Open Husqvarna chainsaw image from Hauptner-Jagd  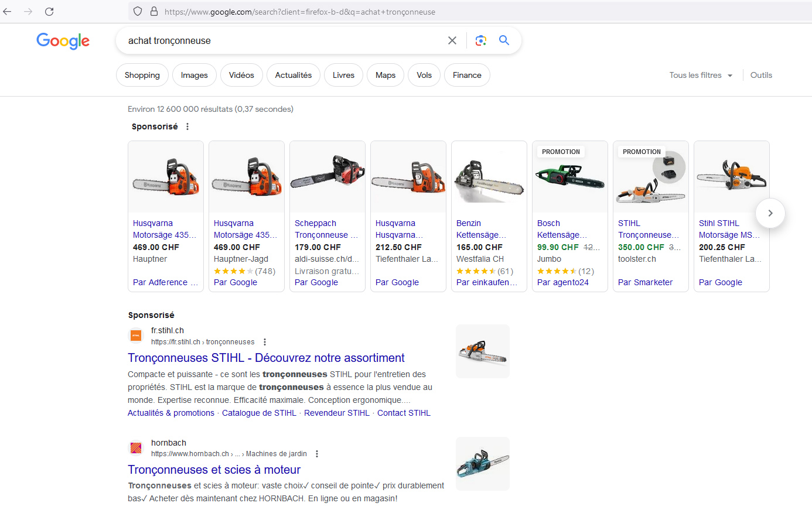[x=247, y=177]
